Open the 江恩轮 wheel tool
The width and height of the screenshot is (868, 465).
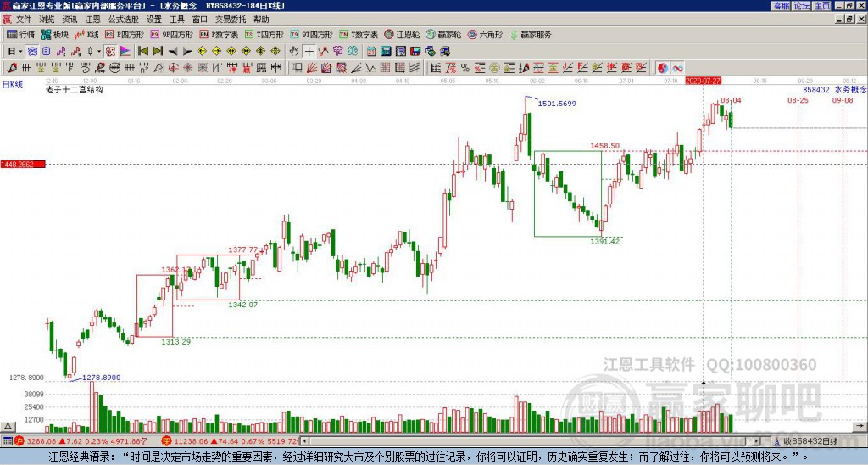tap(402, 34)
